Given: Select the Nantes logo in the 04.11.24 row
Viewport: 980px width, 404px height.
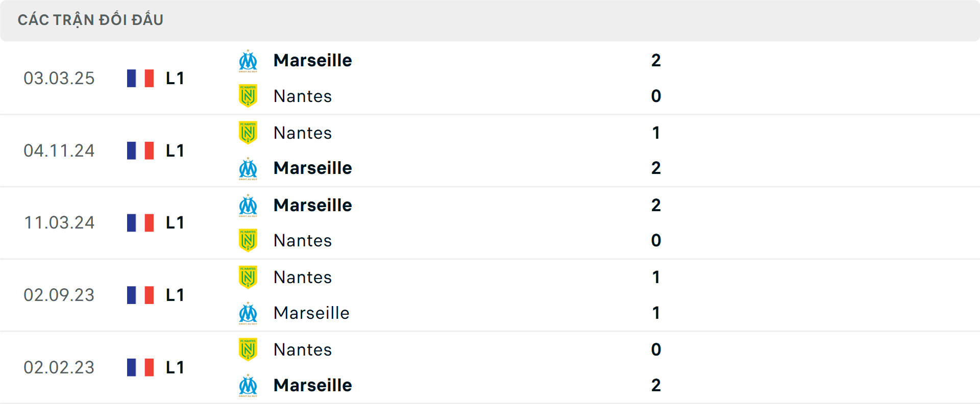Looking at the screenshot, I should click(249, 133).
